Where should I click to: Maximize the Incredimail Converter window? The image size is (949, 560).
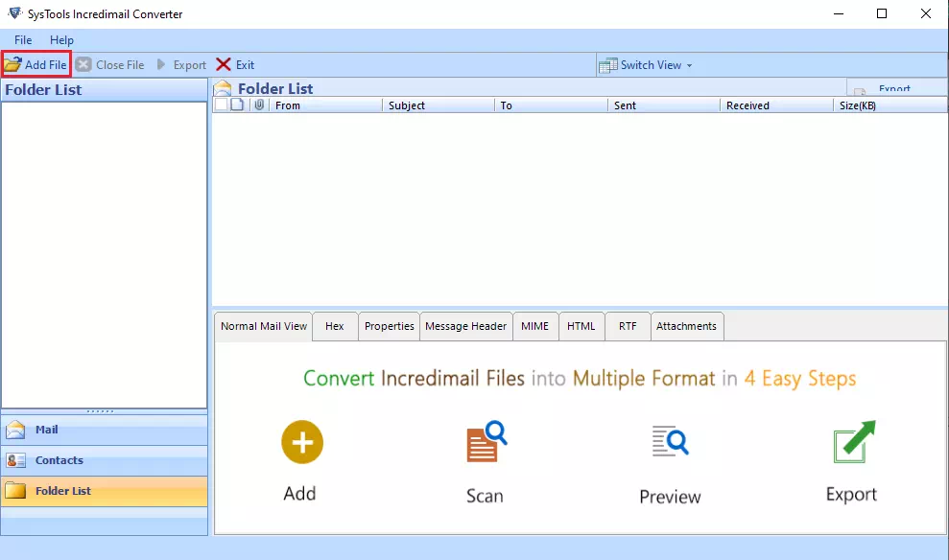pyautogui.click(x=882, y=13)
